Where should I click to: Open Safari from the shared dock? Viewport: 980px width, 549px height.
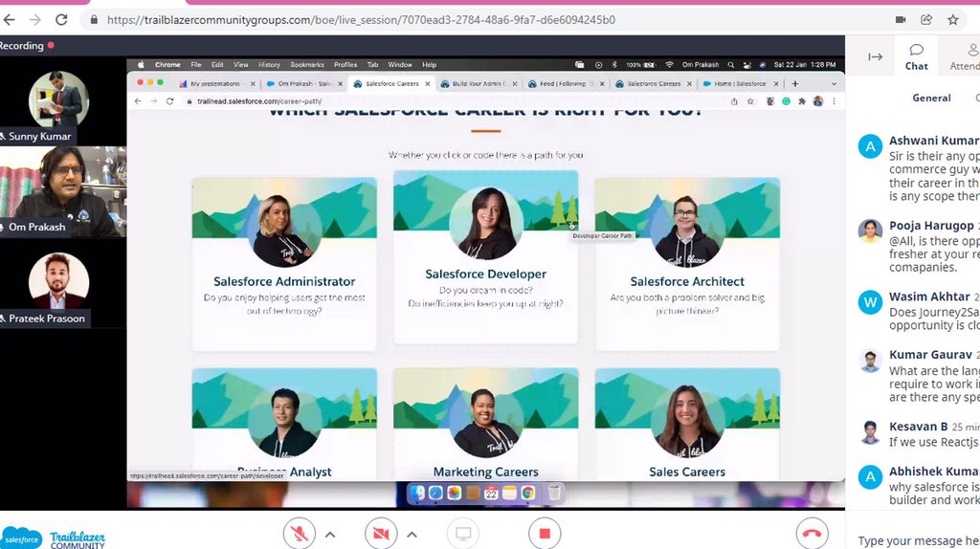point(435,494)
